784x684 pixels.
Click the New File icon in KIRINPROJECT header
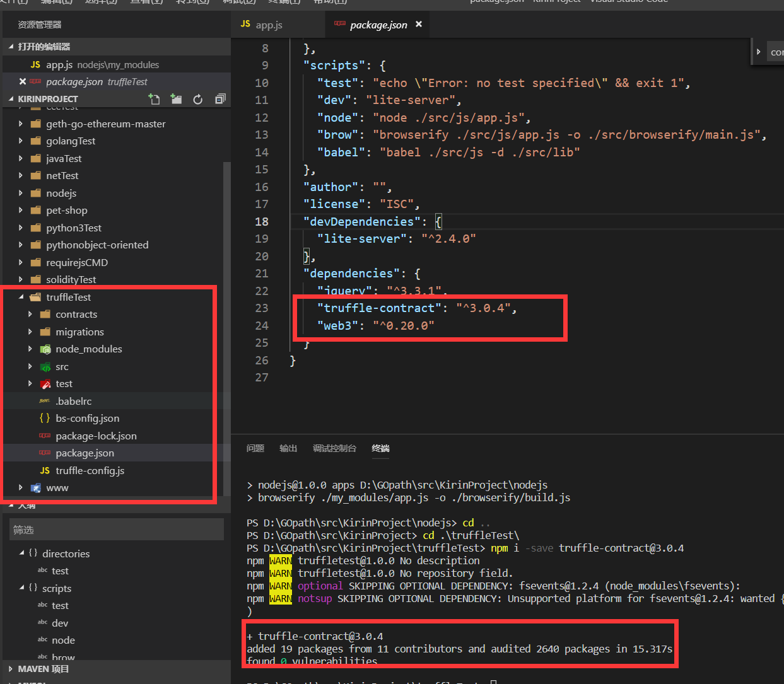154,99
